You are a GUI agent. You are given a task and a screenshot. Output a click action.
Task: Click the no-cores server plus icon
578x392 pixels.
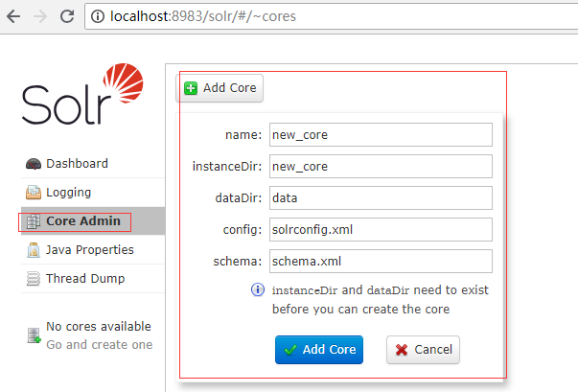pyautogui.click(x=34, y=335)
